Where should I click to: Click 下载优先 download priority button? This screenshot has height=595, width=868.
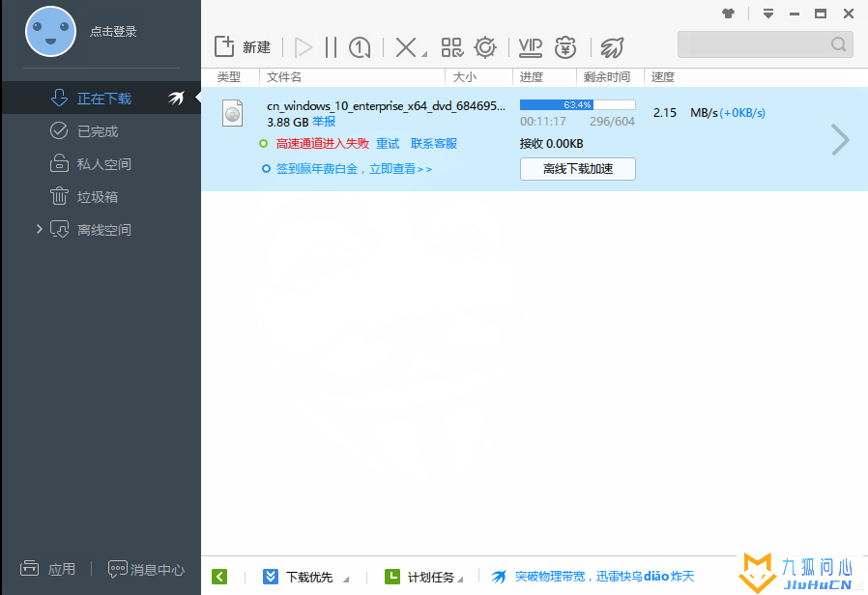(298, 577)
